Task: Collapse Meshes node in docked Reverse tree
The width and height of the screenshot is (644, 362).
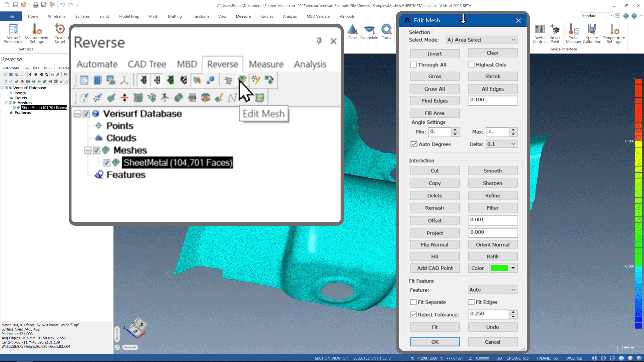Action: pos(7,103)
